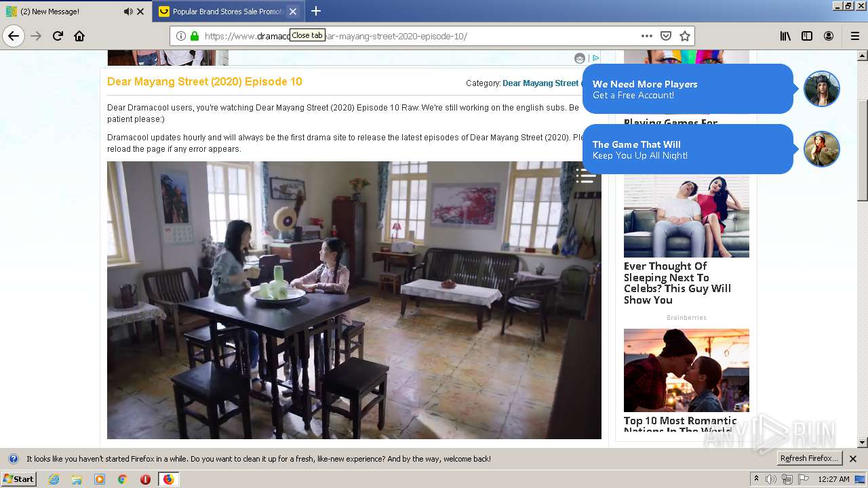
Task: Go back to the previous page
Action: (x=14, y=36)
